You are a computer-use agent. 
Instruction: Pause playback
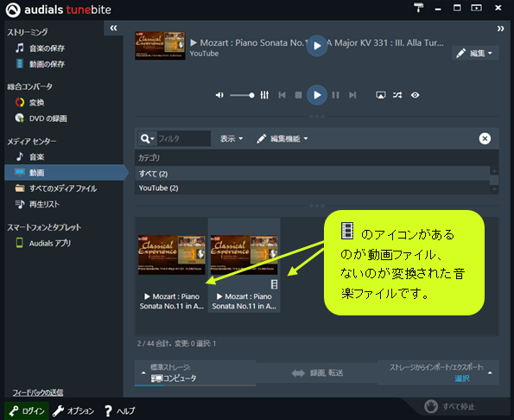(335, 95)
